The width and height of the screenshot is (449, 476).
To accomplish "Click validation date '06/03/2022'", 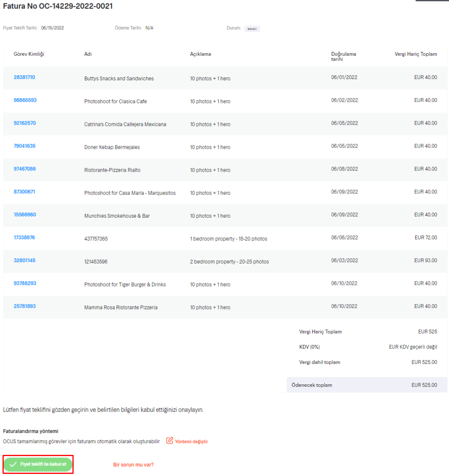I will 344,260.
